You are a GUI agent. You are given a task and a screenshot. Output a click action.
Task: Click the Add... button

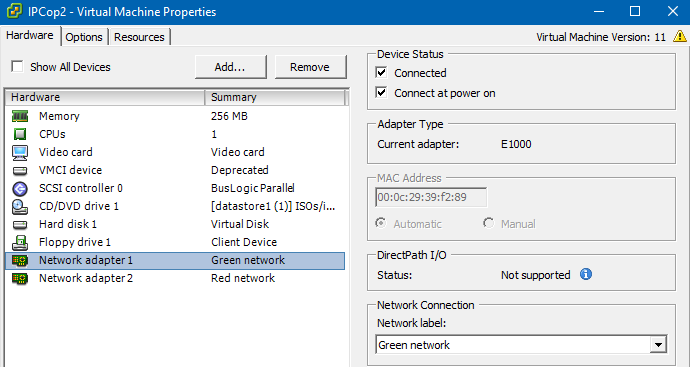231,67
